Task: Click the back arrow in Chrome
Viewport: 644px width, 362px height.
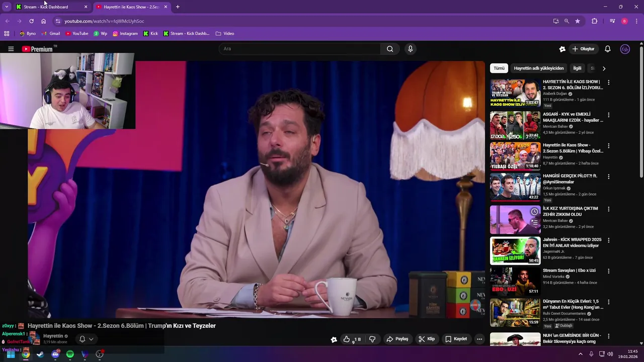Action: (x=7, y=21)
